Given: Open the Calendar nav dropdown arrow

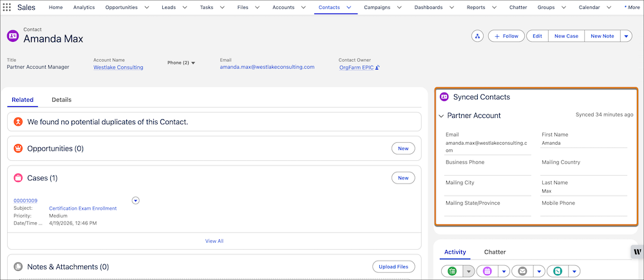Looking at the screenshot, I should (609, 7).
